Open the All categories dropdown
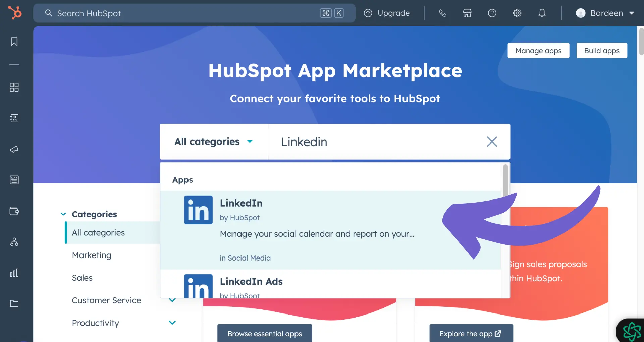644x342 pixels. (x=214, y=141)
